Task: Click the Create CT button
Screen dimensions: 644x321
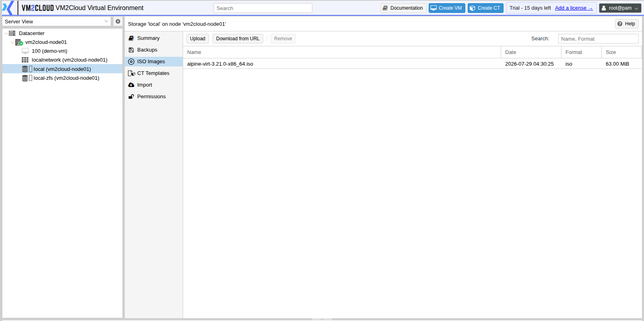Action: (x=485, y=8)
